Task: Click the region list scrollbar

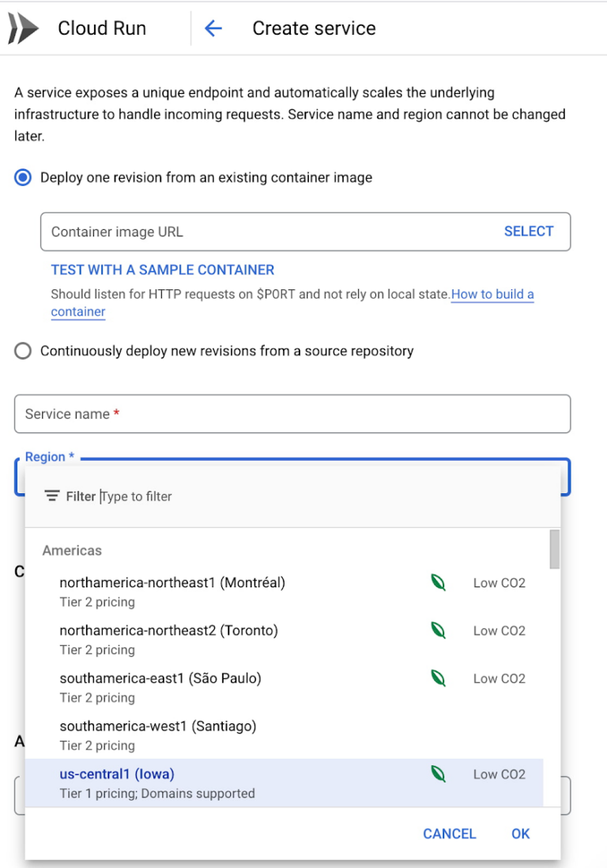Action: click(555, 549)
